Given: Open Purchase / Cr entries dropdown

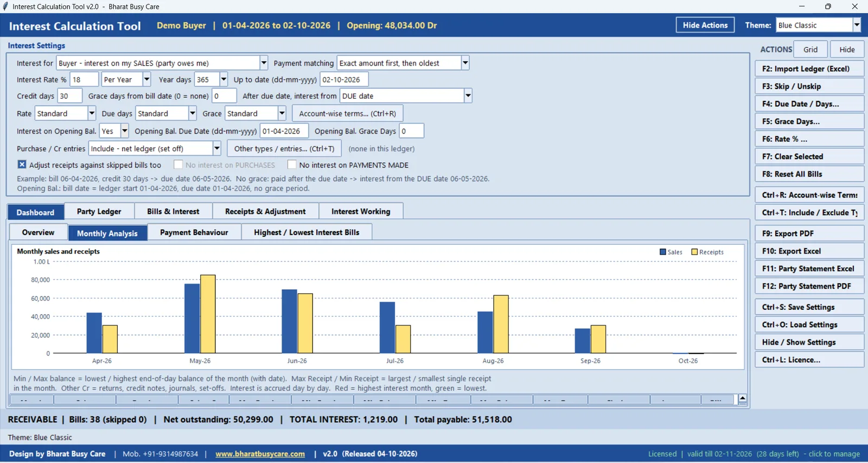Looking at the screenshot, I should [216, 148].
